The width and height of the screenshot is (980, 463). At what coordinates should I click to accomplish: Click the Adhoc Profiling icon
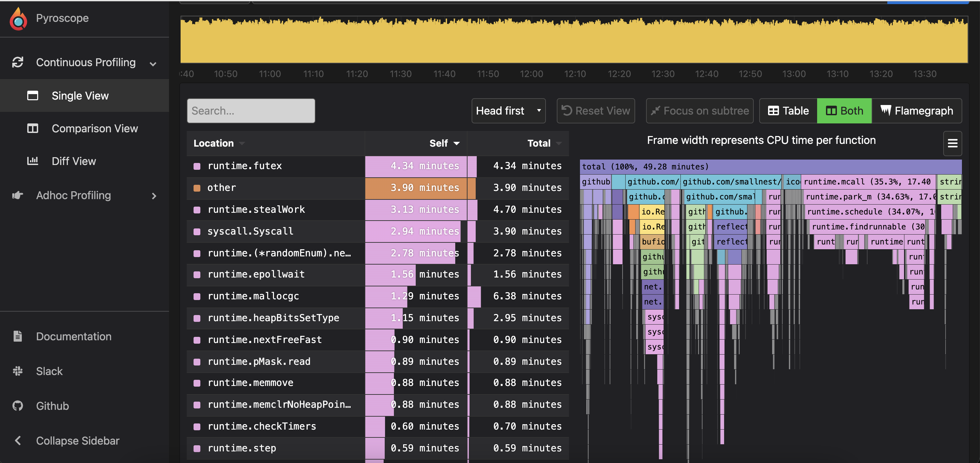(x=17, y=195)
